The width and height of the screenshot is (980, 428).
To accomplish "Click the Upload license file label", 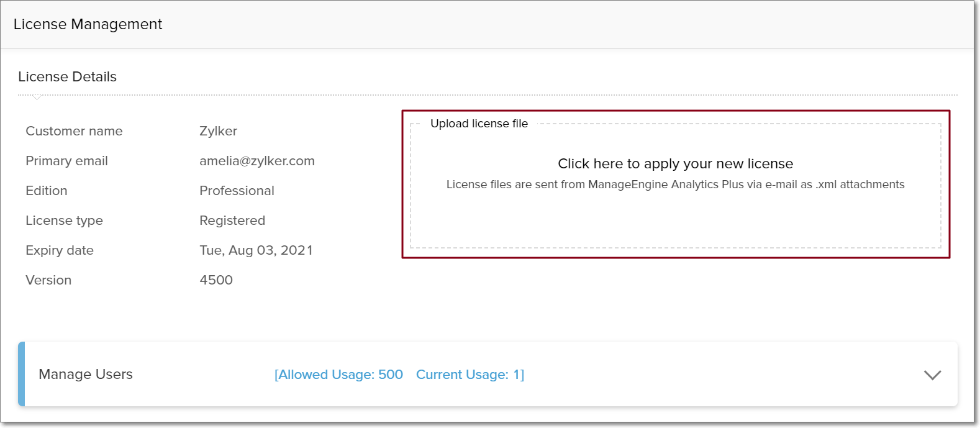I will point(479,124).
